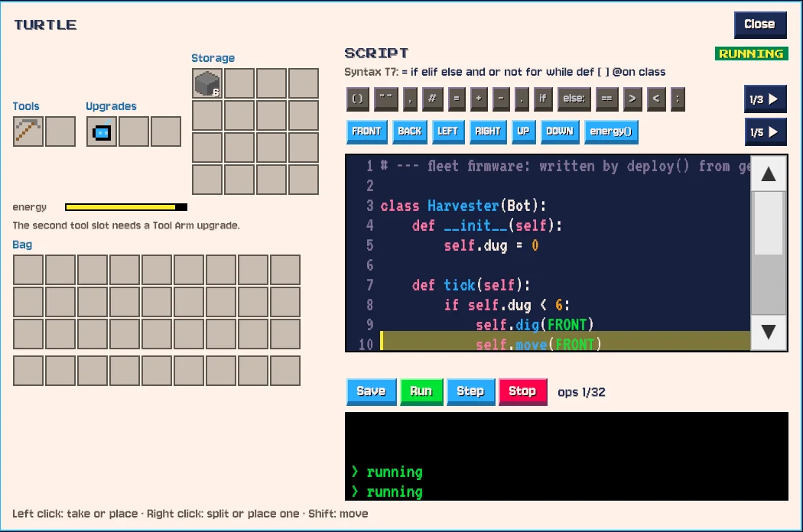Select the blue upgrade module icon
Screen dimensions: 803x532
[102, 131]
